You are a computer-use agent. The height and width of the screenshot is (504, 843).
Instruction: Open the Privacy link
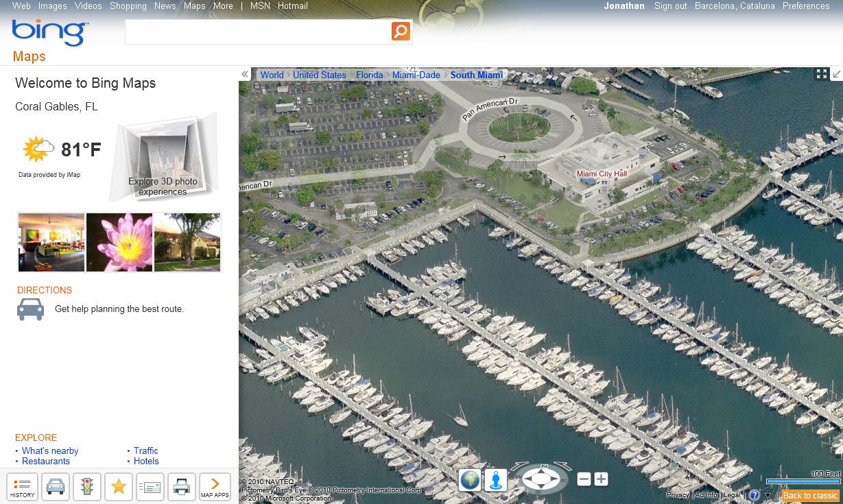pyautogui.click(x=678, y=495)
